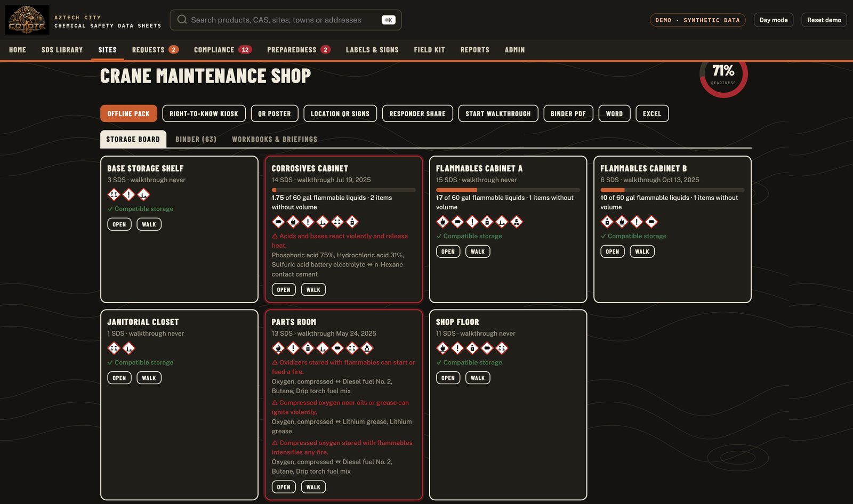Go to Compliance in the navigation
This screenshot has height=504, width=853.
223,50
